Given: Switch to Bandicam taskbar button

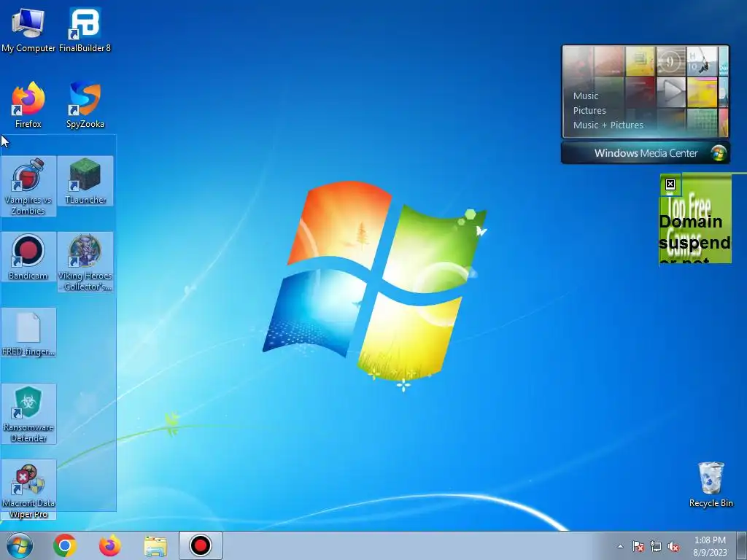Looking at the screenshot, I should click(201, 545).
